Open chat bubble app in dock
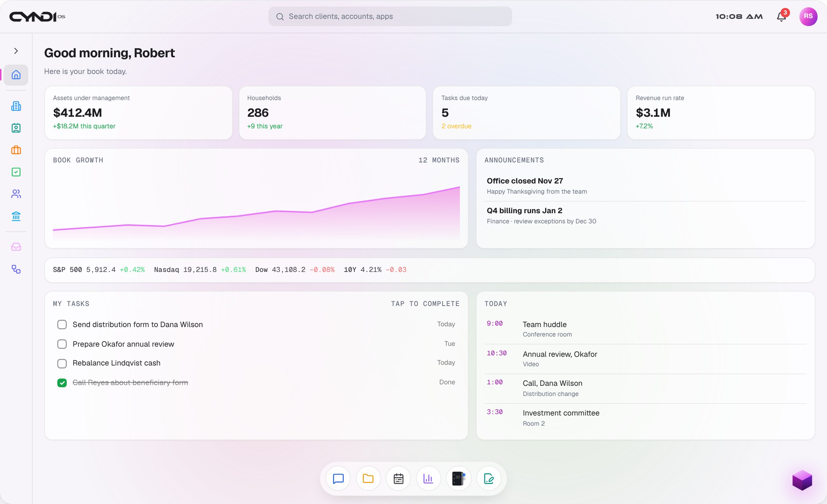The width and height of the screenshot is (827, 504). [338, 479]
